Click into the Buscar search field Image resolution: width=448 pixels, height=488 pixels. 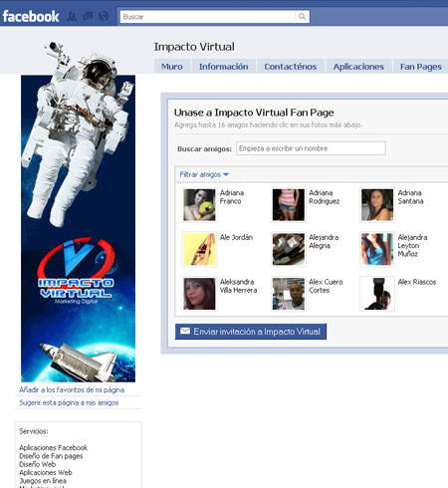coord(208,17)
